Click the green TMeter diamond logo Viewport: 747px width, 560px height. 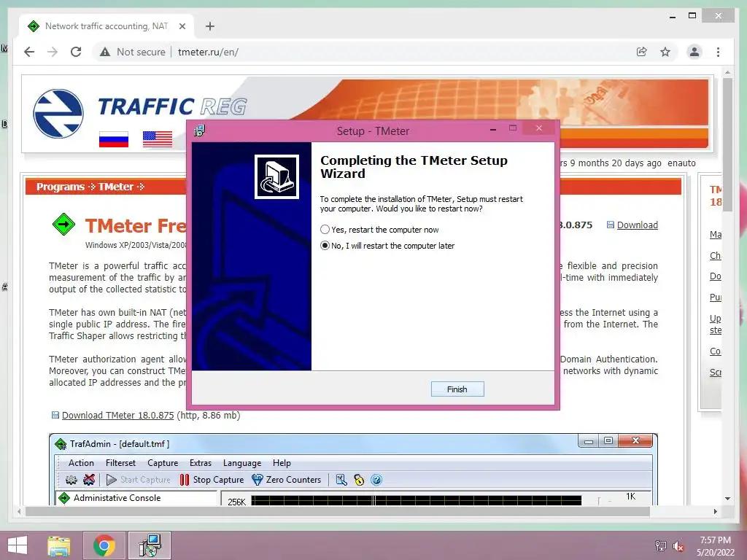[64, 224]
